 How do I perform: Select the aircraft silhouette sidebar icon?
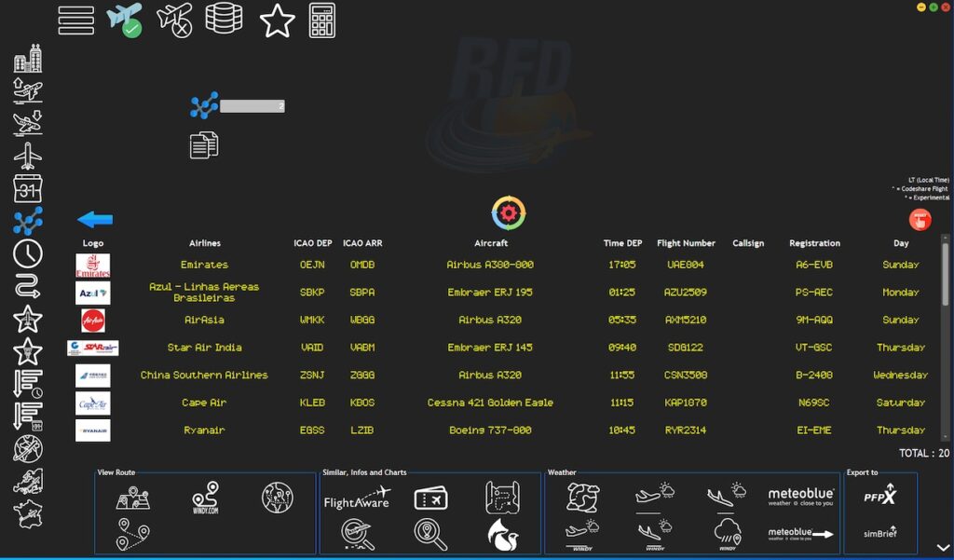(x=28, y=156)
